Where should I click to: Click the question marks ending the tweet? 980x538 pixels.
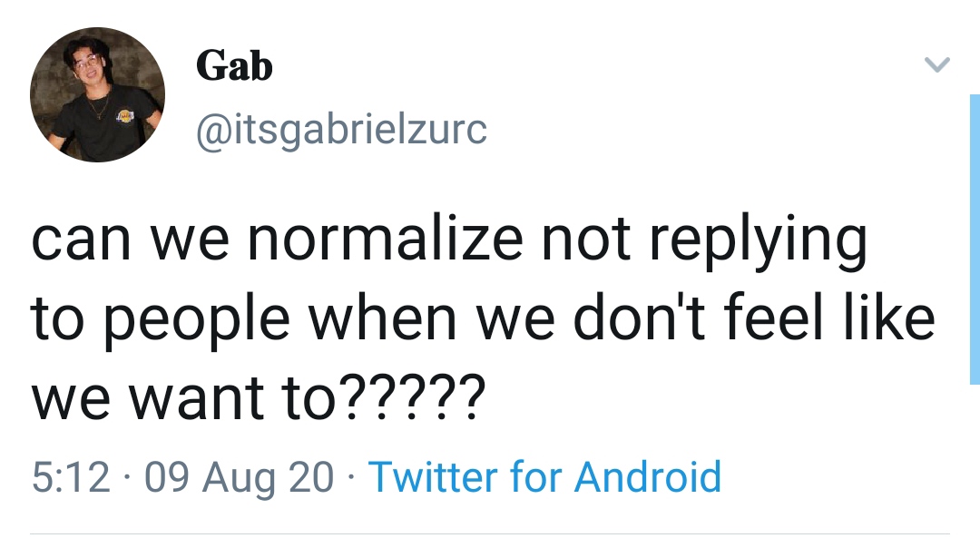point(409,396)
